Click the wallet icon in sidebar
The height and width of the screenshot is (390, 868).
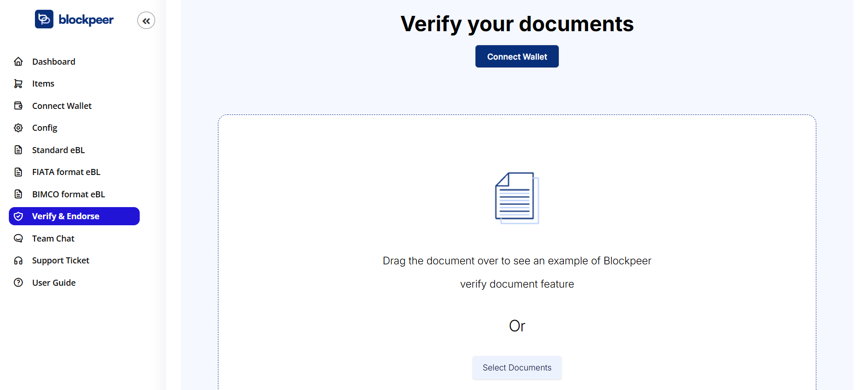(x=18, y=106)
